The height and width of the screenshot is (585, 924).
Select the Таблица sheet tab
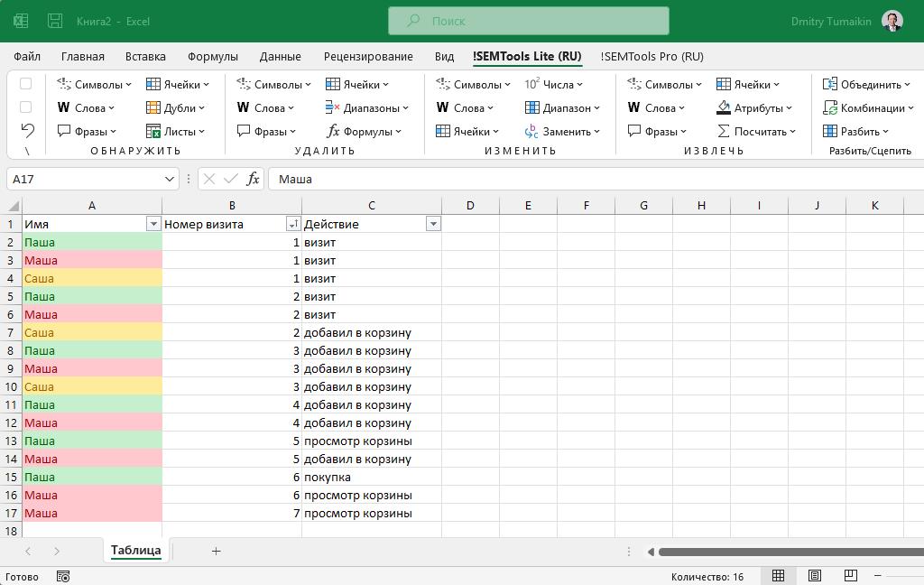coord(136,550)
